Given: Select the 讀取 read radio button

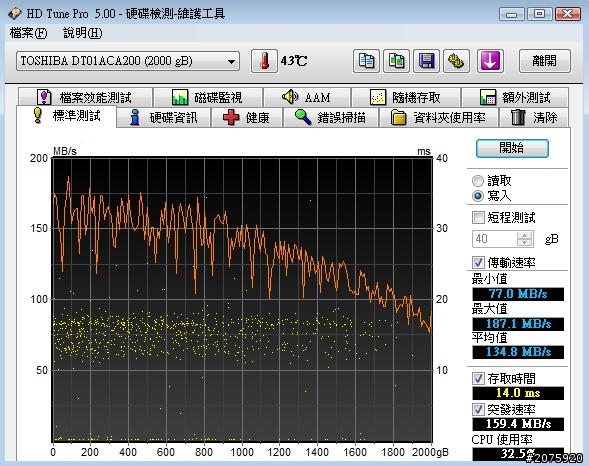Looking at the screenshot, I should point(478,181).
